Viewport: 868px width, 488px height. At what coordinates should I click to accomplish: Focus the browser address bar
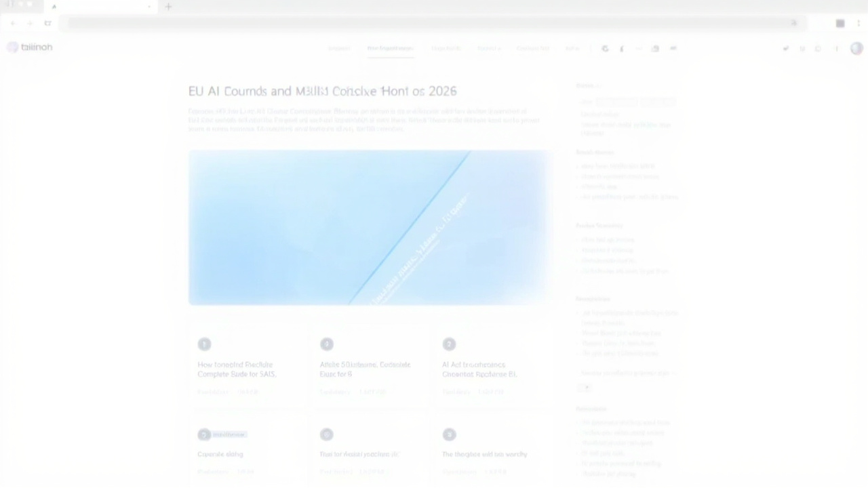point(434,23)
